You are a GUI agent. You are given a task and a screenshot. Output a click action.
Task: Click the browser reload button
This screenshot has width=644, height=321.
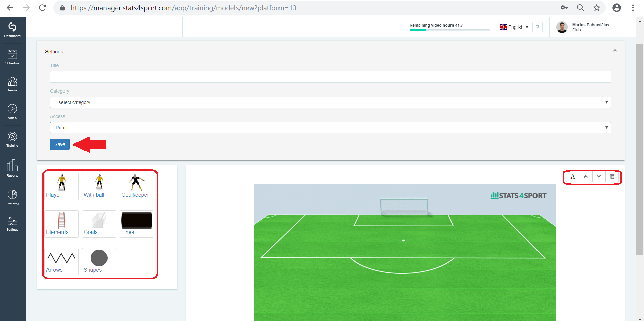pyautogui.click(x=42, y=8)
